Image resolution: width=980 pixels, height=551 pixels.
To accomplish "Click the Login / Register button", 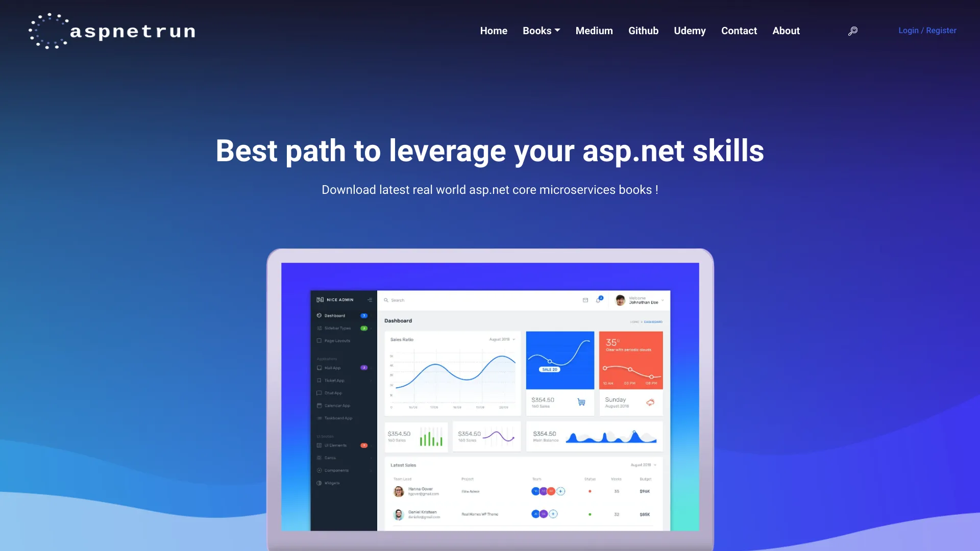I will pyautogui.click(x=927, y=30).
